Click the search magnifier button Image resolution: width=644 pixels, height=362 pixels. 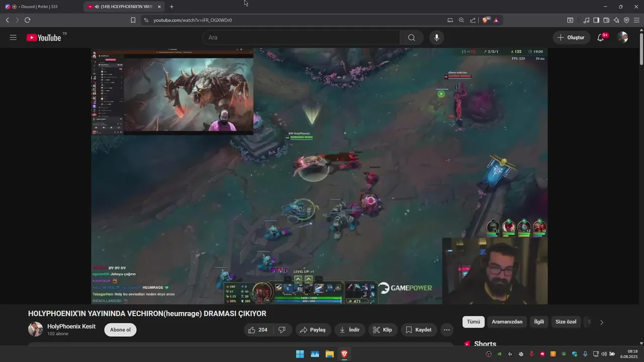click(412, 38)
